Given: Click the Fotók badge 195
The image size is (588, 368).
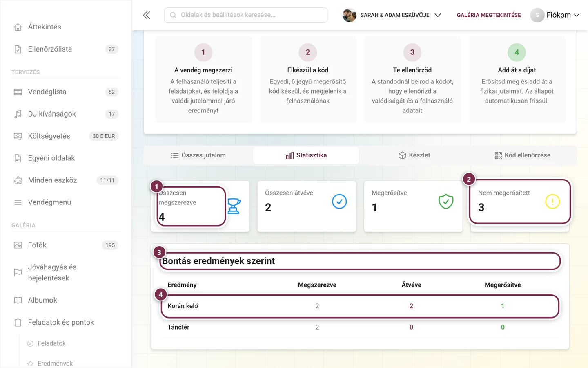Looking at the screenshot, I should point(110,245).
